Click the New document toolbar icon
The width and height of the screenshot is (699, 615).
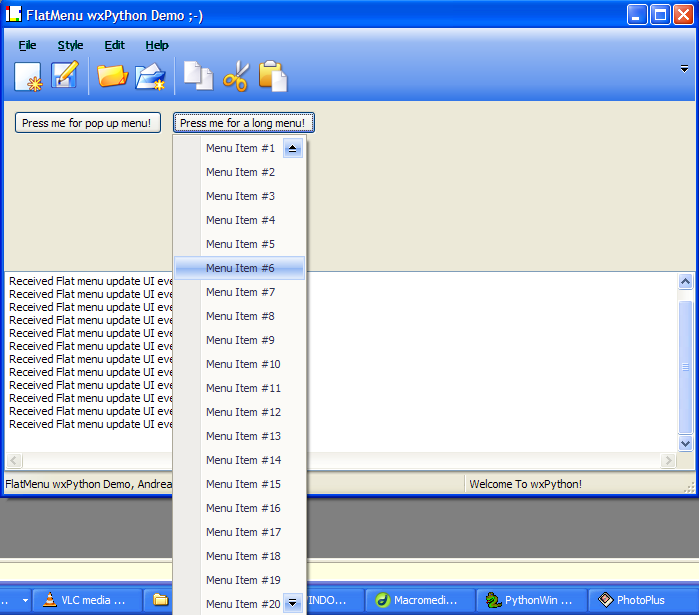pyautogui.click(x=28, y=76)
